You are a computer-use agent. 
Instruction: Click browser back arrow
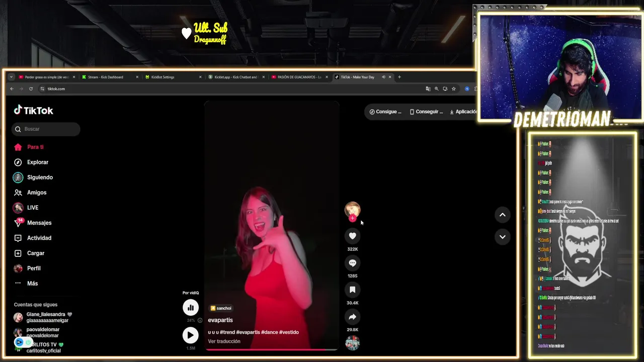pos(12,89)
